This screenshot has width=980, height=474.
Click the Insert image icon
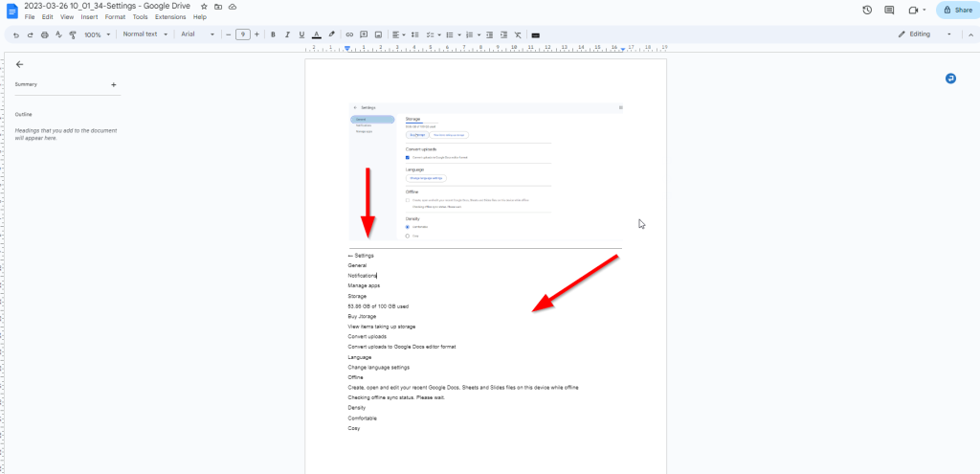pos(379,34)
